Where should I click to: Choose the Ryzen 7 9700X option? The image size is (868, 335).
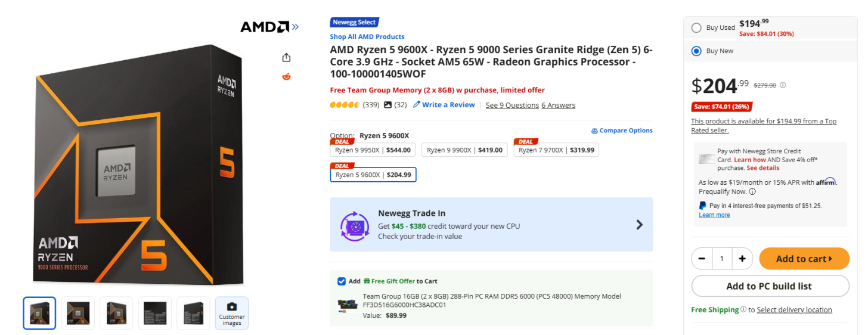pyautogui.click(x=556, y=150)
